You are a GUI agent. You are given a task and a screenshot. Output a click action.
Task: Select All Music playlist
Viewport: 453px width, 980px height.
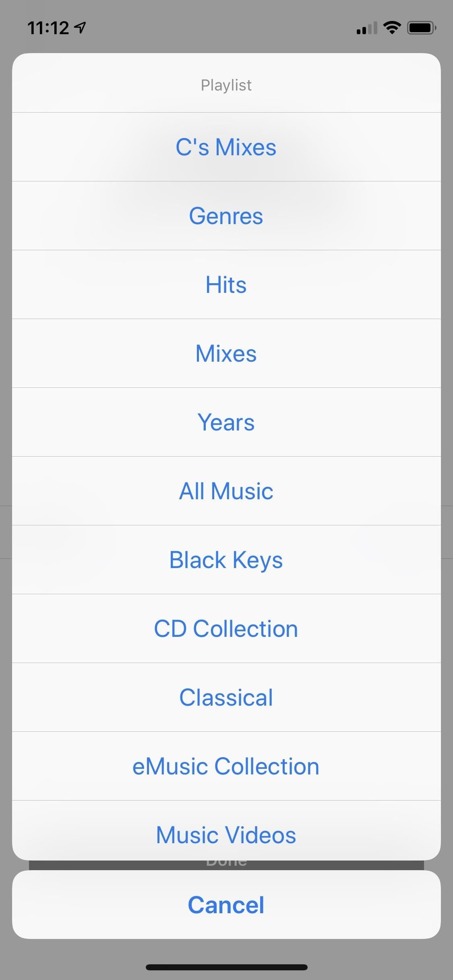[x=226, y=491]
